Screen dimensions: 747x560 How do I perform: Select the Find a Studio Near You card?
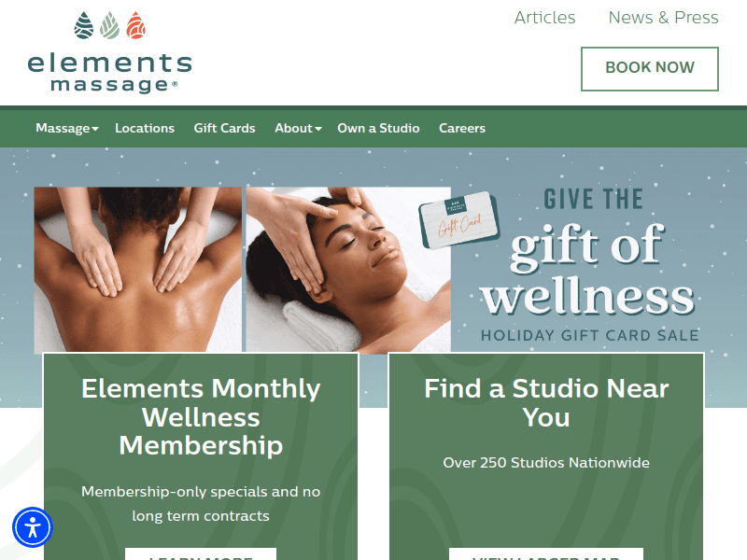click(546, 456)
